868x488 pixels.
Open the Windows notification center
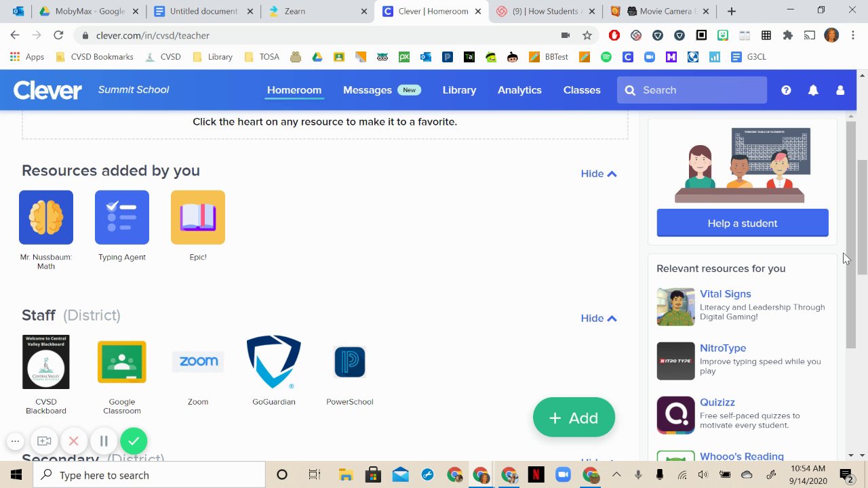(846, 474)
